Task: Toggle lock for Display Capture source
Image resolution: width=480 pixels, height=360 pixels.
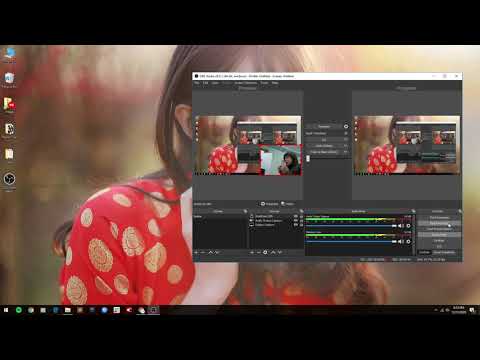Action: tap(301, 225)
